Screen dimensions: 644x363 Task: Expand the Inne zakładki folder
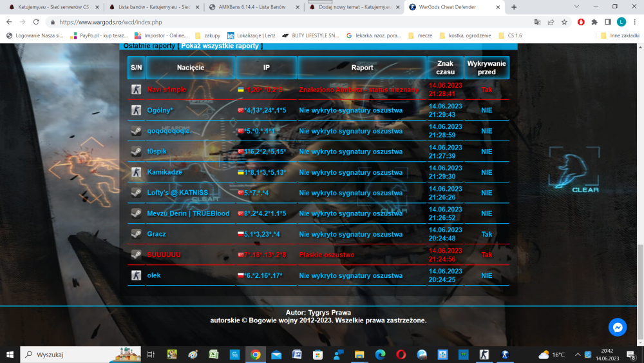[x=620, y=35]
